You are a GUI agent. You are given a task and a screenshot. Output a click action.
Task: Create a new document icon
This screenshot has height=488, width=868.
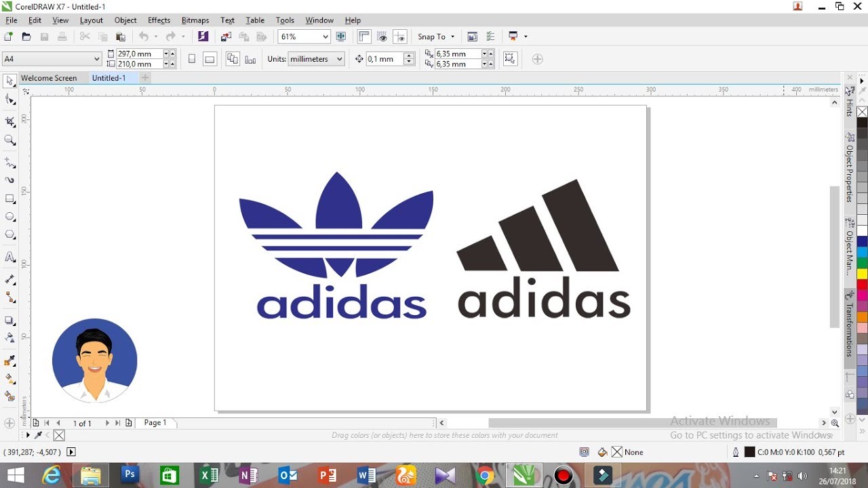pyautogui.click(x=8, y=37)
